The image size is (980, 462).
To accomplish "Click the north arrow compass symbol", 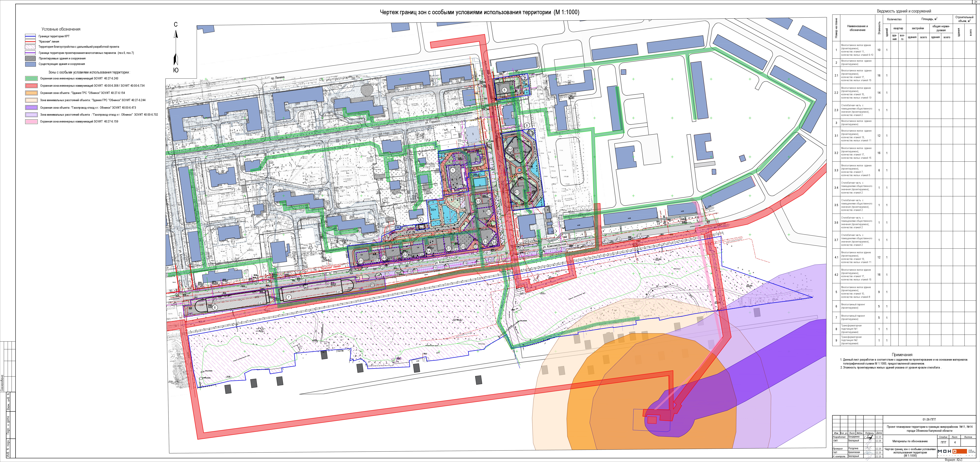I will pyautogui.click(x=176, y=47).
